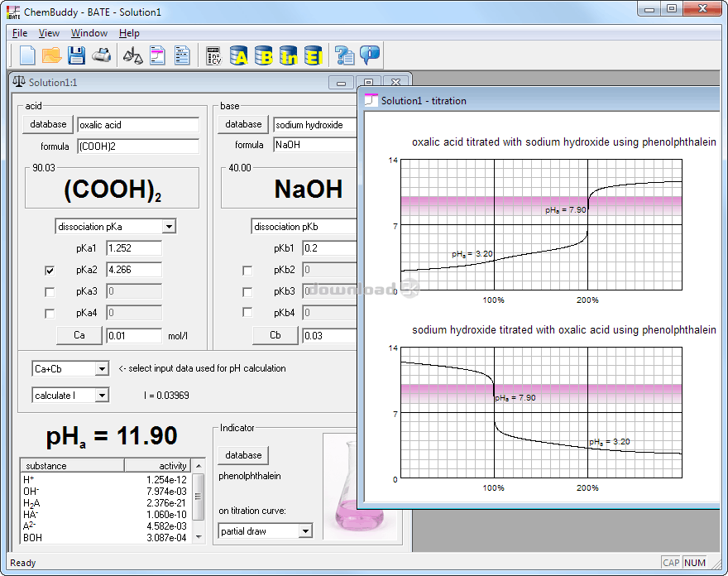The width and height of the screenshot is (728, 576).
Task: Save the solution using the floppy disk icon
Action: (x=76, y=55)
